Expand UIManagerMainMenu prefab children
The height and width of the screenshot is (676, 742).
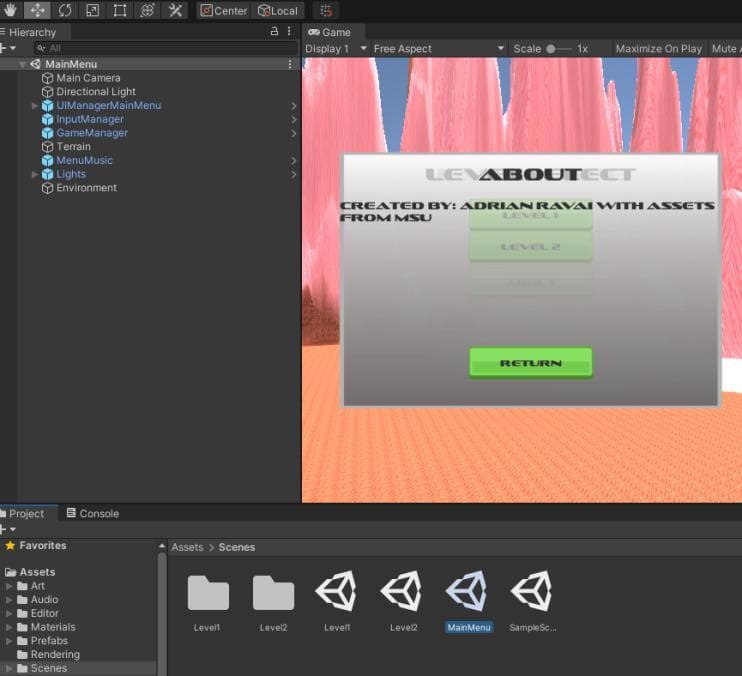[34, 105]
